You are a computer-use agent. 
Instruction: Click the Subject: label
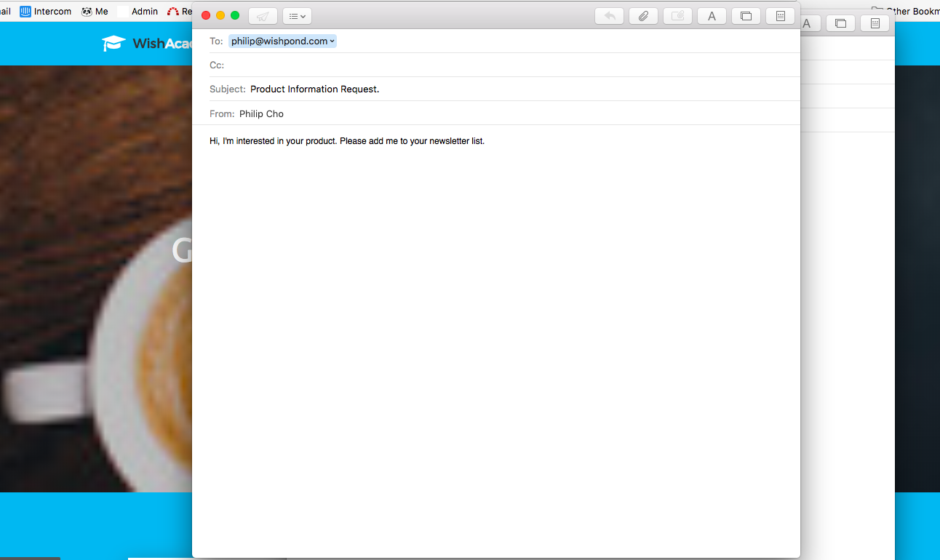(x=228, y=89)
